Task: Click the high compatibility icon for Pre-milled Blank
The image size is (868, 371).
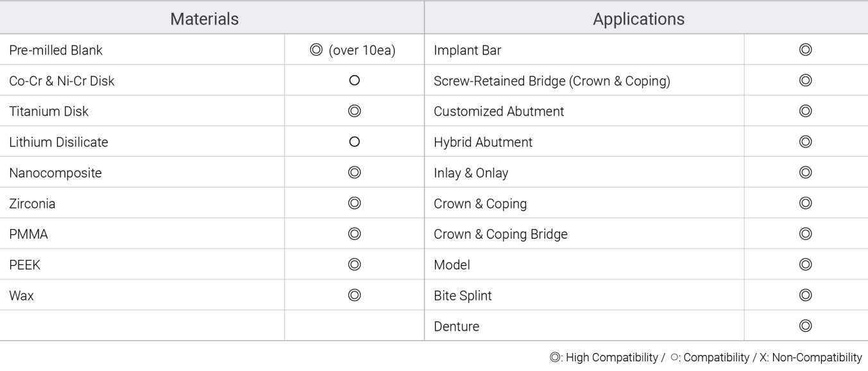Action: coord(314,50)
